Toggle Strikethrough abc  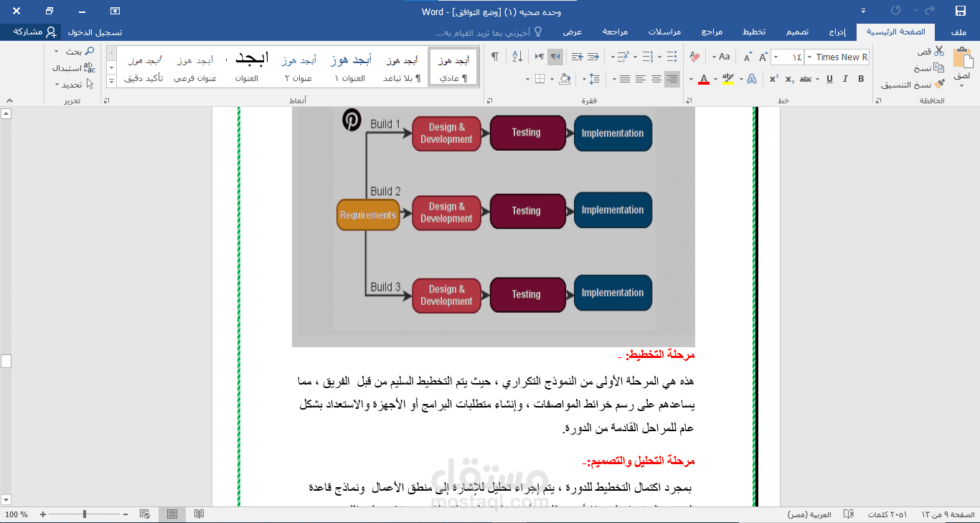(806, 79)
